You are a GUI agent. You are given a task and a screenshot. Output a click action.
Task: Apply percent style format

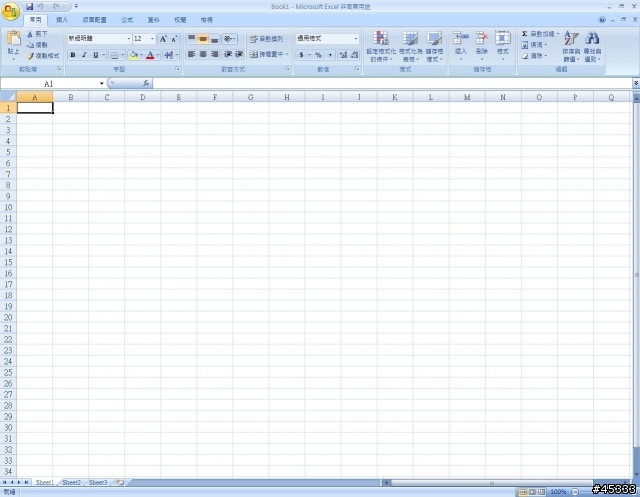[x=318, y=55]
